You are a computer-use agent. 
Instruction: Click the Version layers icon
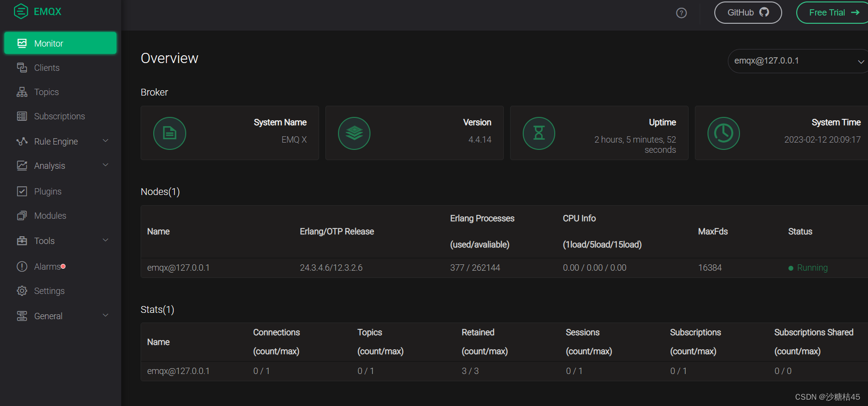(x=354, y=133)
